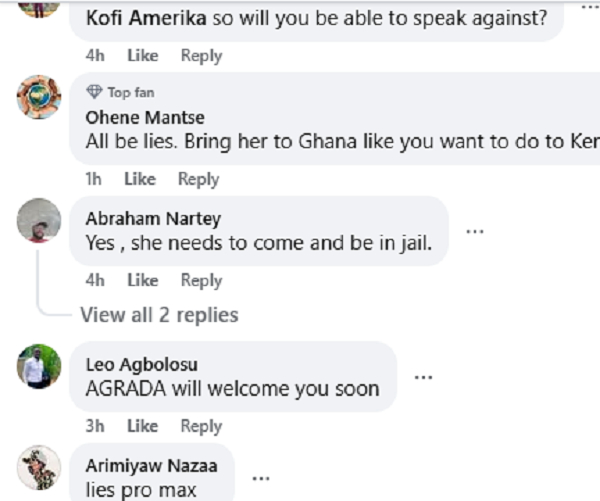This screenshot has width=600, height=501.
Task: Reply to Ohene Mantse's comment
Action: (198, 179)
